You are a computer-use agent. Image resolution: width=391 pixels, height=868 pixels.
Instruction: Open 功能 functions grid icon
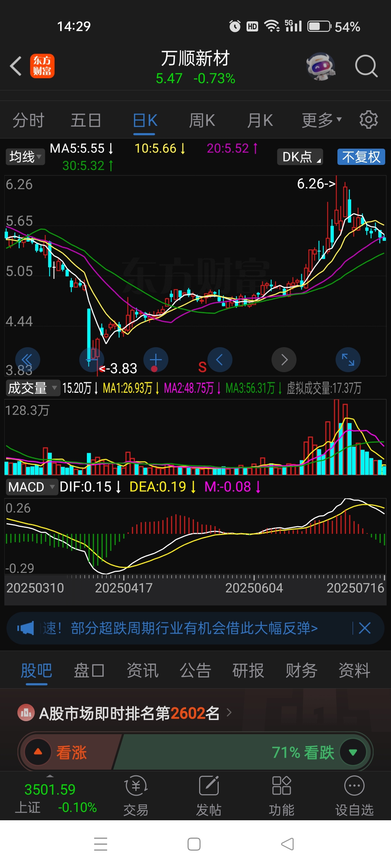coord(281,796)
